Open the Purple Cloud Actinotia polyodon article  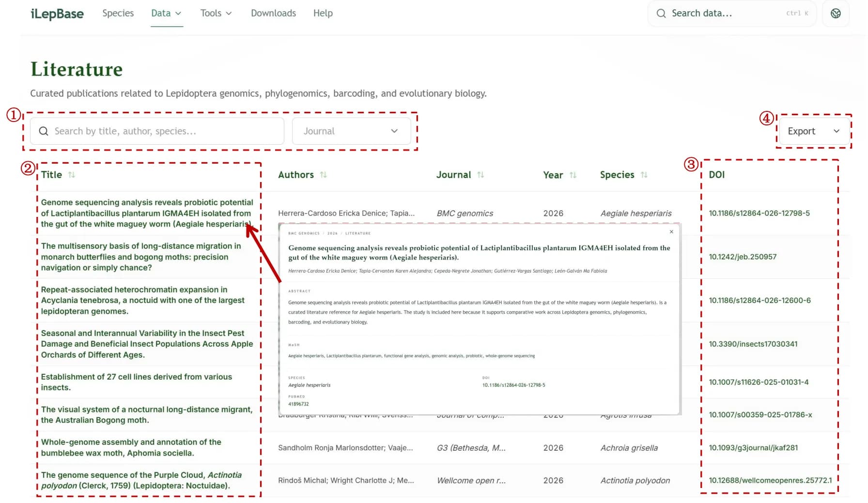point(141,480)
